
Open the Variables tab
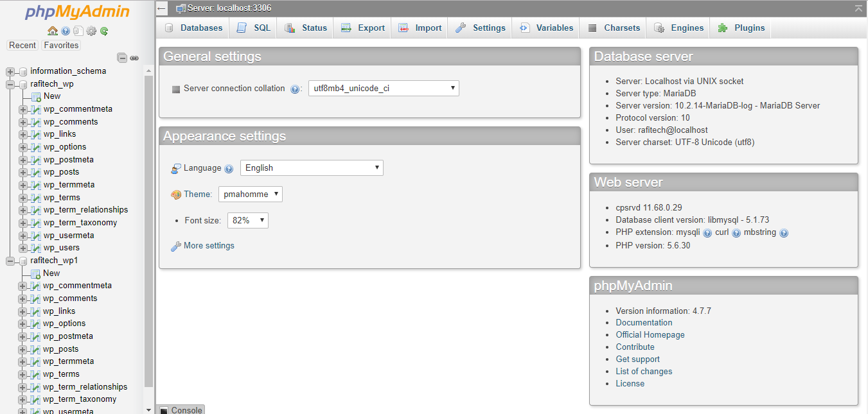pos(546,28)
